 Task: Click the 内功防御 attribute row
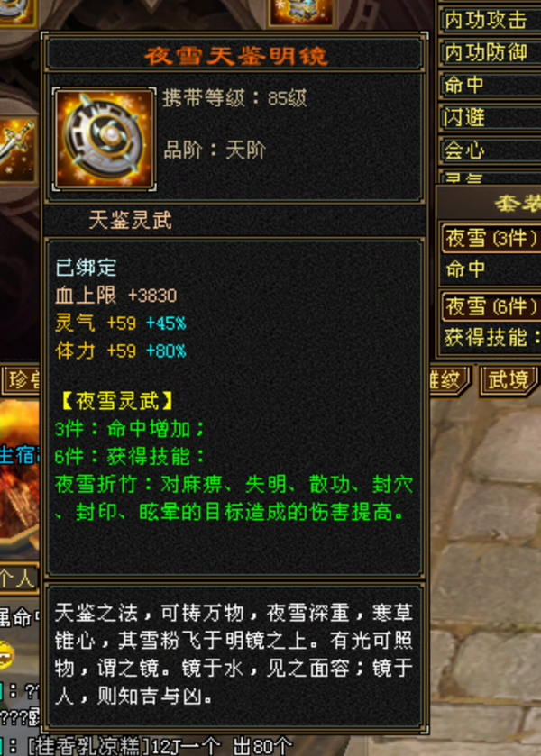click(490, 52)
